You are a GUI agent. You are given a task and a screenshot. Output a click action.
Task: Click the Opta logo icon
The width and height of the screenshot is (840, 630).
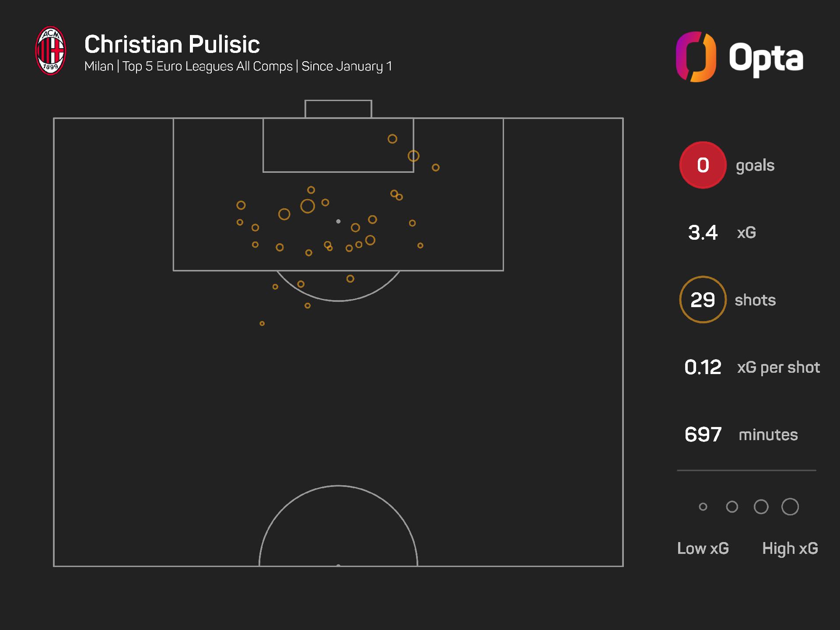(x=696, y=57)
